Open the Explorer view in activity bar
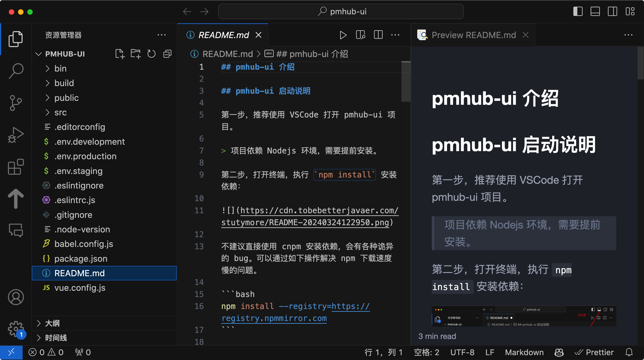 [x=16, y=39]
